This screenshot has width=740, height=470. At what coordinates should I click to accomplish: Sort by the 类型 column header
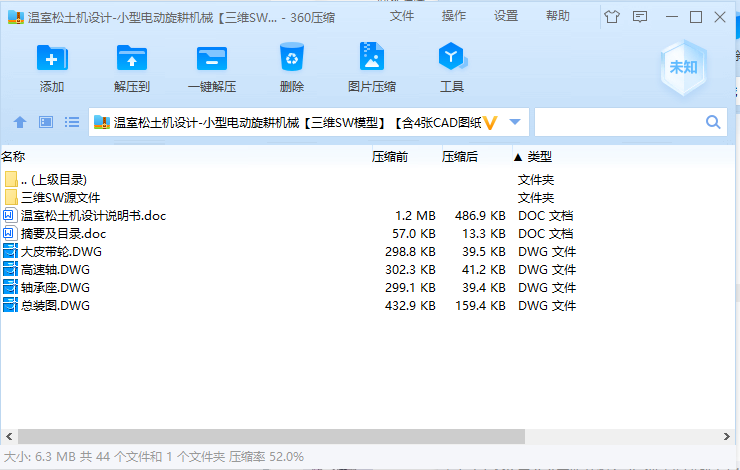click(540, 156)
